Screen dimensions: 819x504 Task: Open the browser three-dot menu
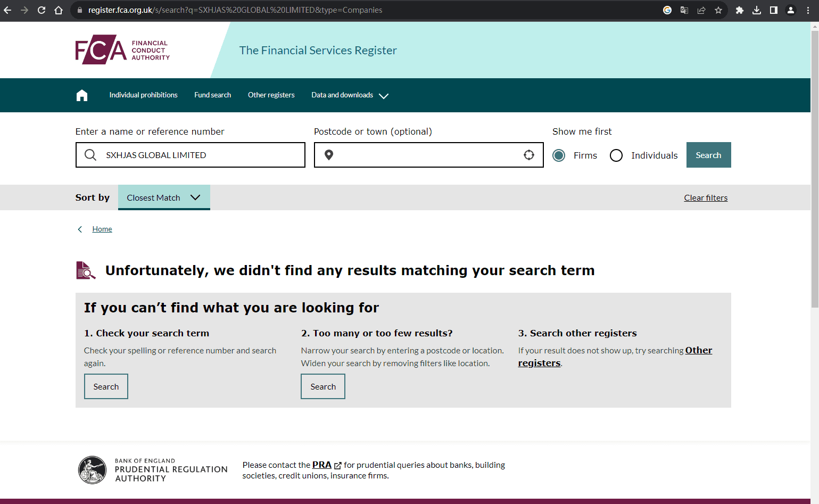808,10
